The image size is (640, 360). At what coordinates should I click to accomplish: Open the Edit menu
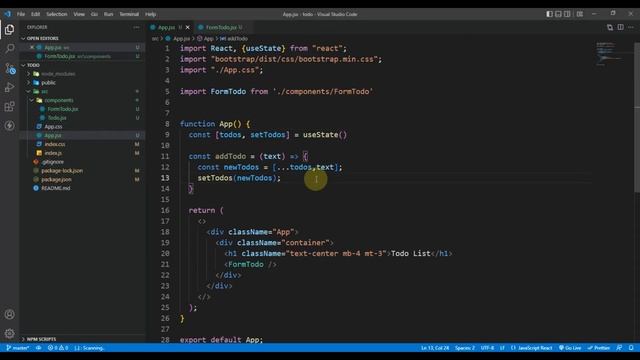36,14
